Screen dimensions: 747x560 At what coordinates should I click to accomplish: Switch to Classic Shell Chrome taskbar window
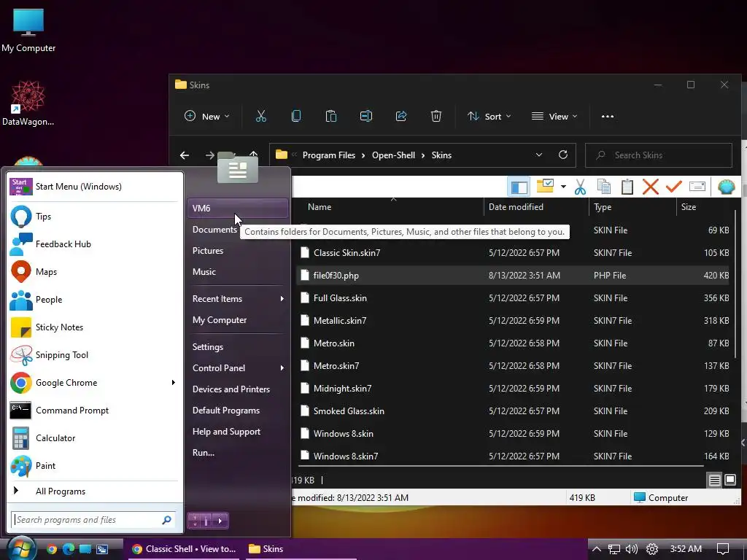tap(184, 549)
